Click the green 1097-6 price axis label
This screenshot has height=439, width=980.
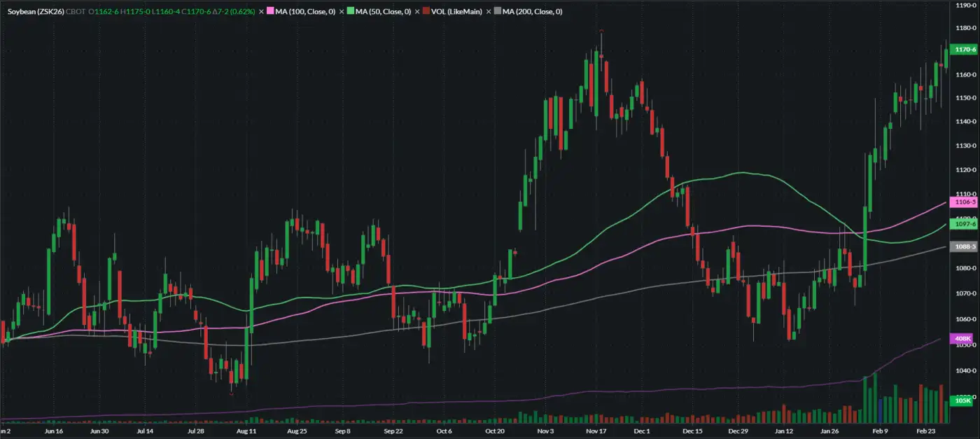pyautogui.click(x=965, y=224)
